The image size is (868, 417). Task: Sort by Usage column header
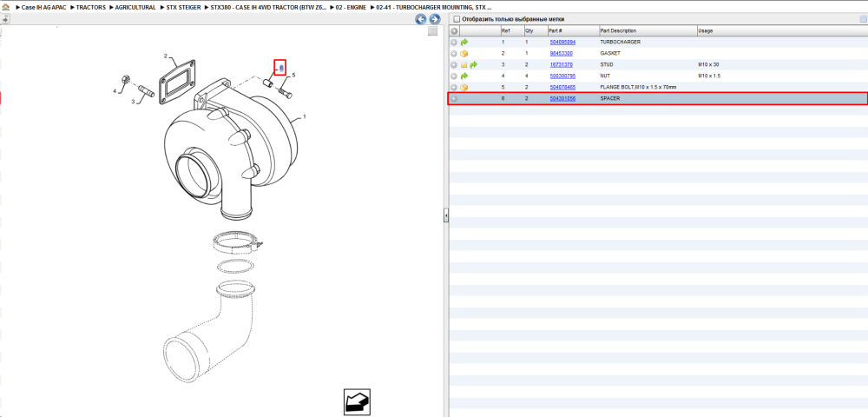point(782,31)
